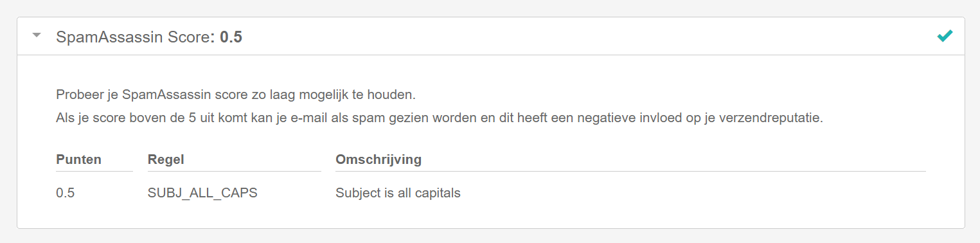980x243 pixels.
Task: Sort by the Punten column header
Action: [79, 159]
